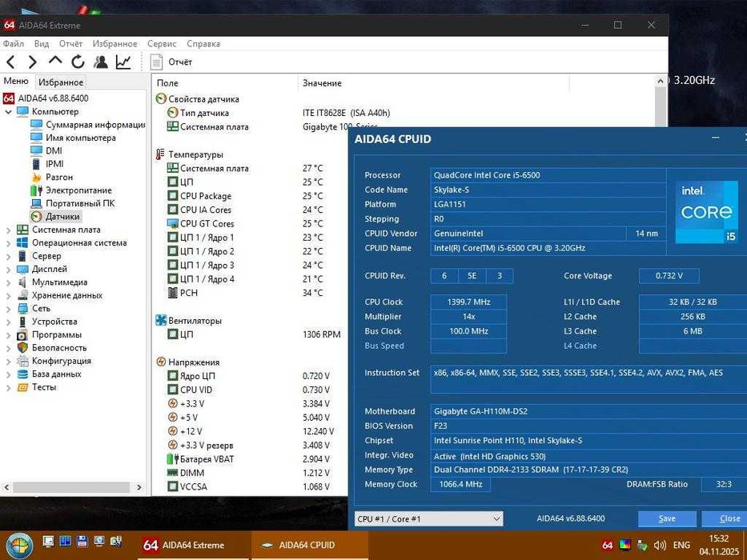
Task: Expand the Хранение данных tree node
Action: click(8, 295)
